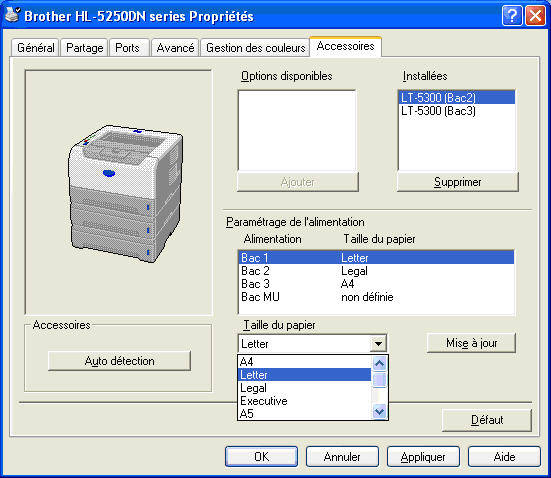The width and height of the screenshot is (551, 478).
Task: Close the Brother HL-5250DN properties dialog
Action: tap(535, 16)
